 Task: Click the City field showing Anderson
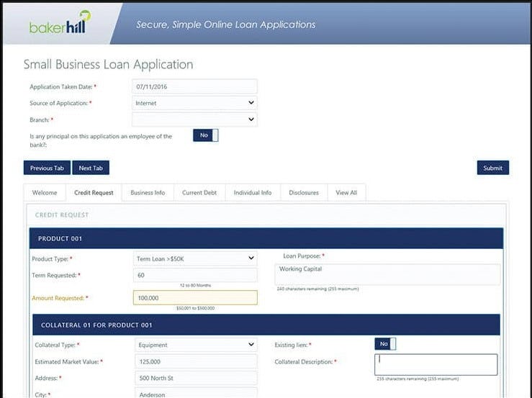196,394
